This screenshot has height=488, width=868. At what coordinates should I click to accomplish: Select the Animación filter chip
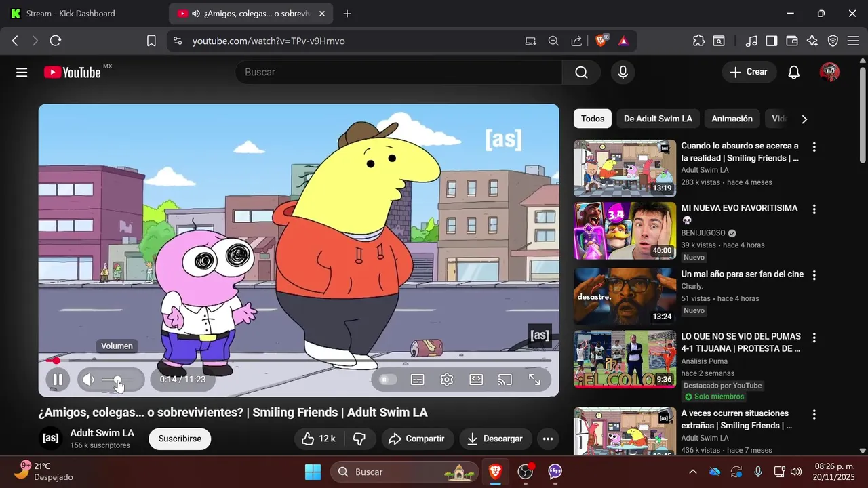pos(732,119)
